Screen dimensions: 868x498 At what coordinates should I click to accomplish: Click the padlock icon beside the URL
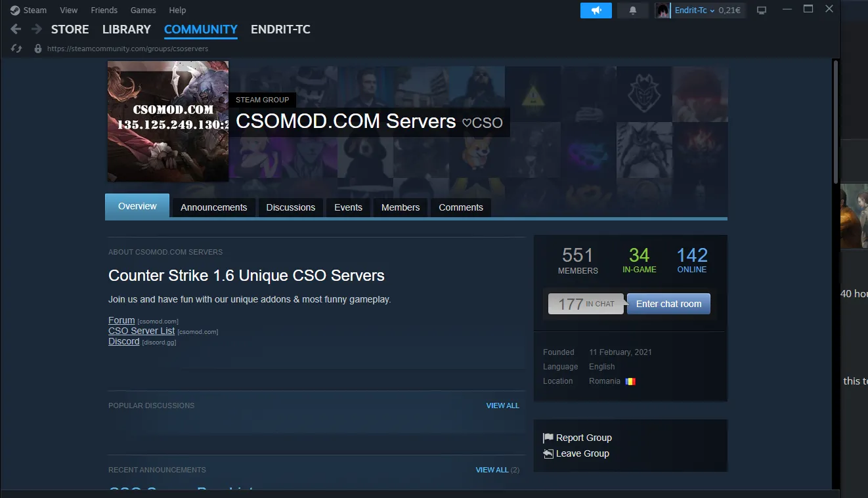point(38,49)
